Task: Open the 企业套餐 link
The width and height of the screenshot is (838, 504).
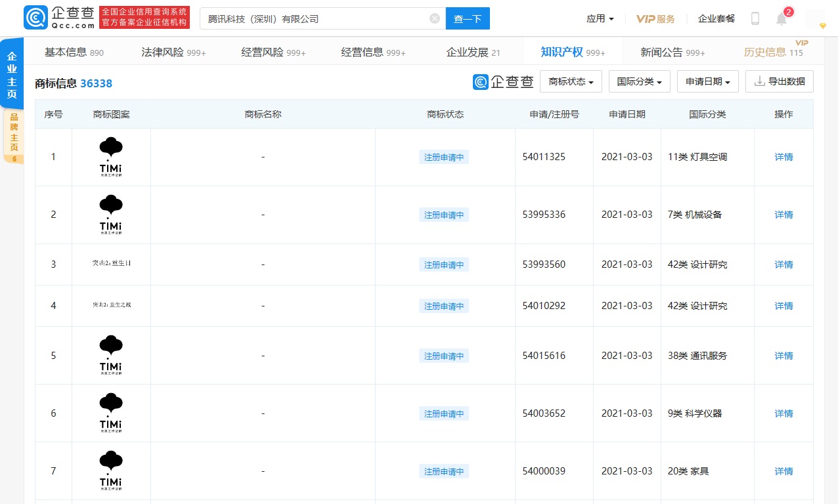Action: coord(717,18)
